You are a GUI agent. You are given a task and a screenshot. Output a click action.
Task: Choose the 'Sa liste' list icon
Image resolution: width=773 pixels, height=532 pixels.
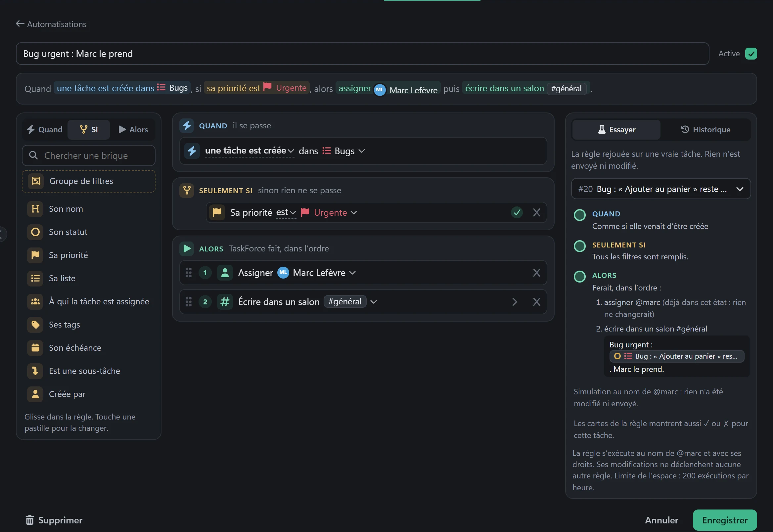point(35,278)
